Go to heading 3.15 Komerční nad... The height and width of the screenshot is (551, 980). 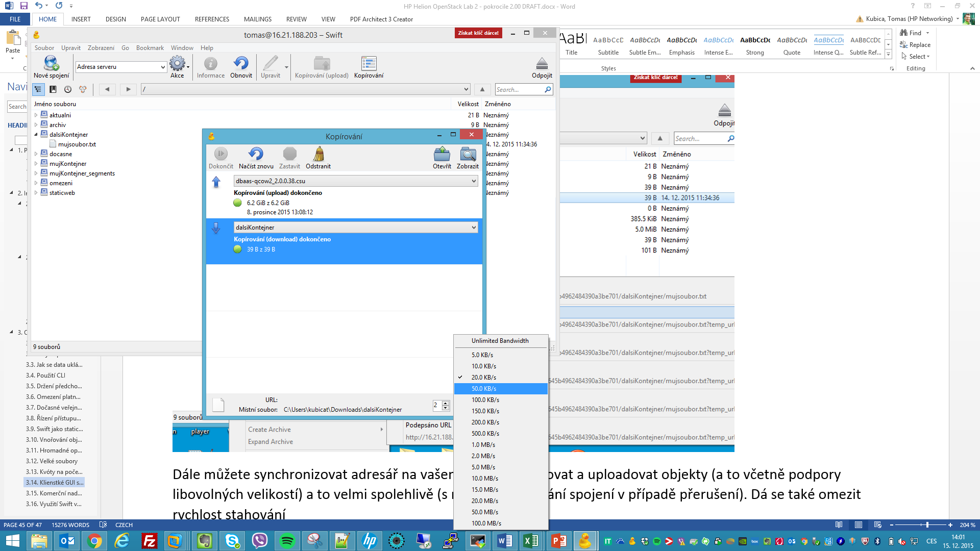54,493
